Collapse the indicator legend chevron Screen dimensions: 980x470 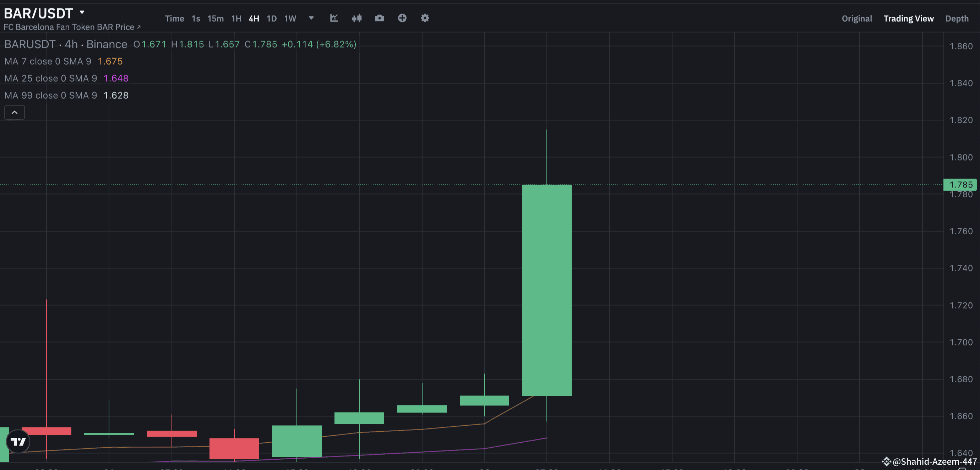tap(15, 112)
